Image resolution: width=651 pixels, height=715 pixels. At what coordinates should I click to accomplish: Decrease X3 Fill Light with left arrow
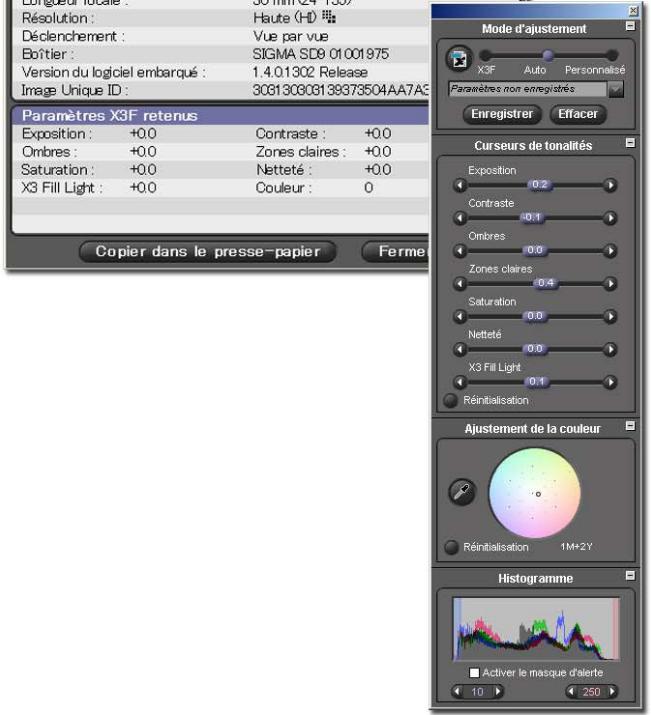460,382
